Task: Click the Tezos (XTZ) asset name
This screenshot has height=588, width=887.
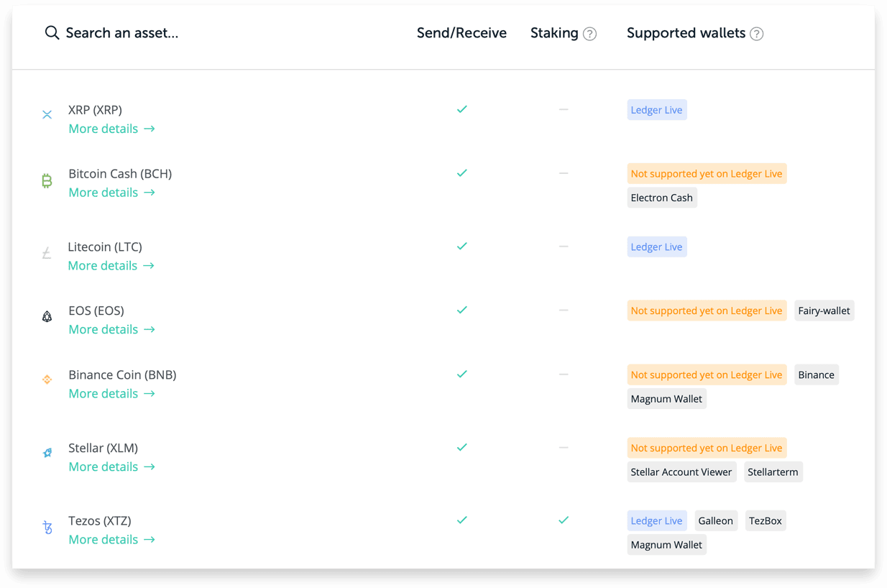Action: tap(100, 521)
